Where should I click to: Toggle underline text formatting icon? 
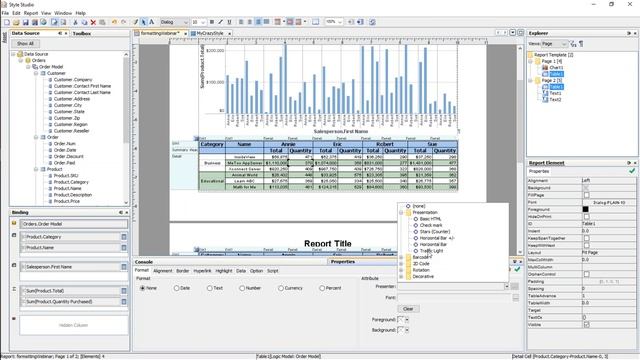tap(229, 22)
